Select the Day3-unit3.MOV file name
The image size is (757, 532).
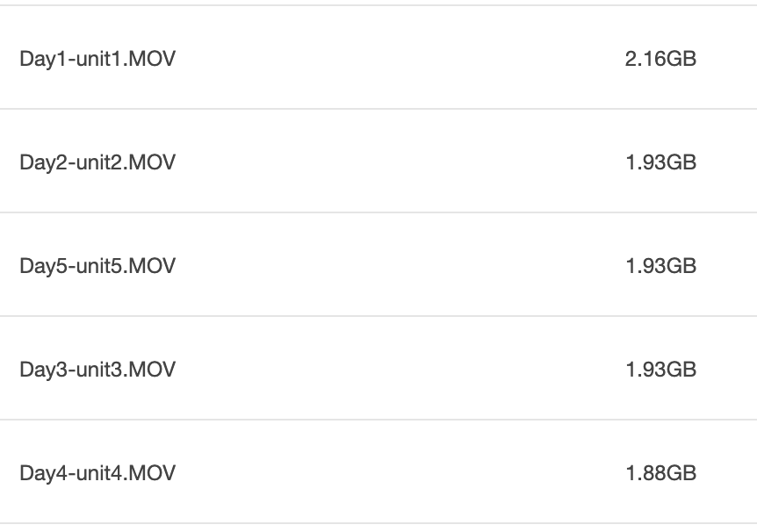tap(97, 370)
